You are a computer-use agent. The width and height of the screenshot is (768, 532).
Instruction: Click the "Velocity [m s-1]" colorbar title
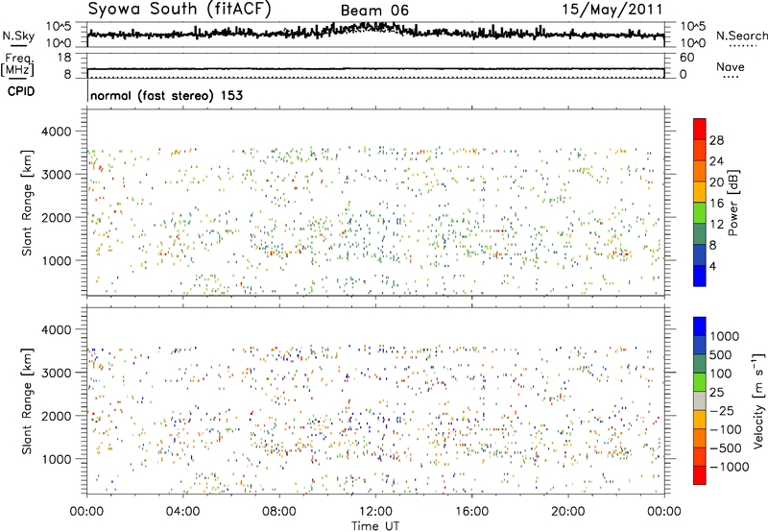tap(758, 400)
